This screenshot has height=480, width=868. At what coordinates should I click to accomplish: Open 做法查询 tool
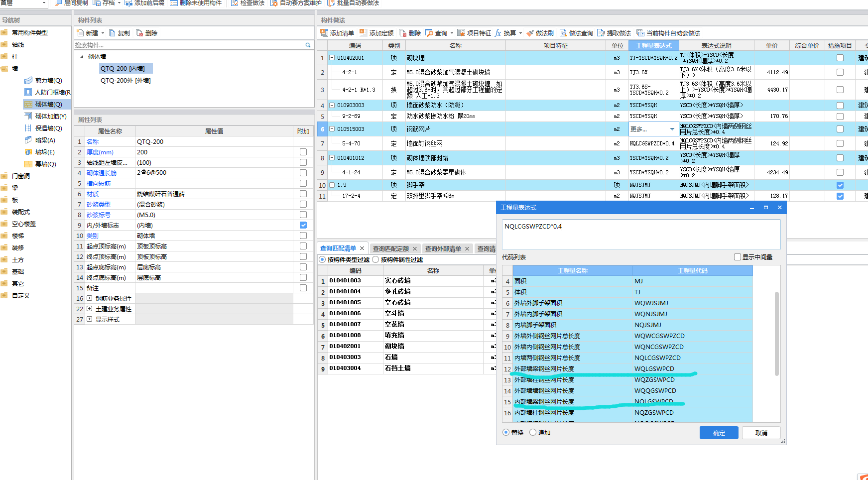click(x=576, y=33)
